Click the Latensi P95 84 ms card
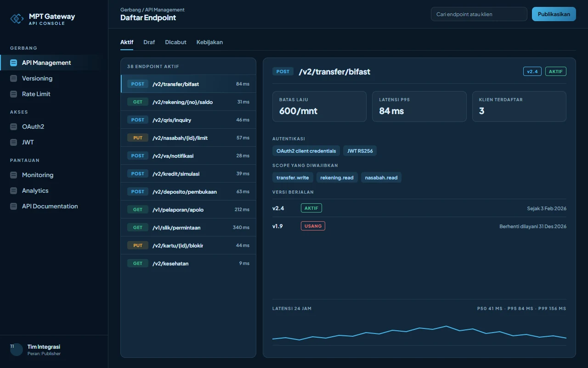 [x=419, y=106]
